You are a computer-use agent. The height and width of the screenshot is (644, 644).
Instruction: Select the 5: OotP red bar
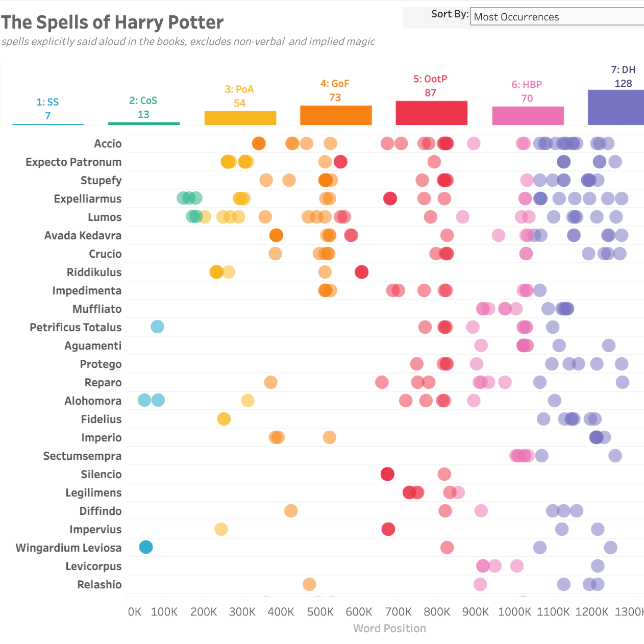click(x=431, y=113)
